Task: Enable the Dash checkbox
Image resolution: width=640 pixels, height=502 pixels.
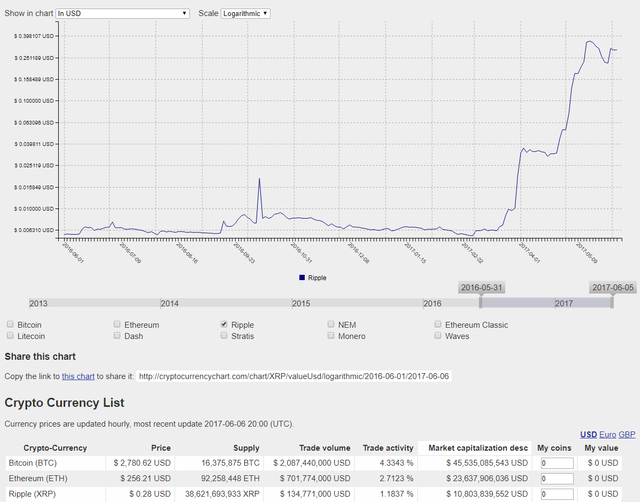Action: click(117, 335)
